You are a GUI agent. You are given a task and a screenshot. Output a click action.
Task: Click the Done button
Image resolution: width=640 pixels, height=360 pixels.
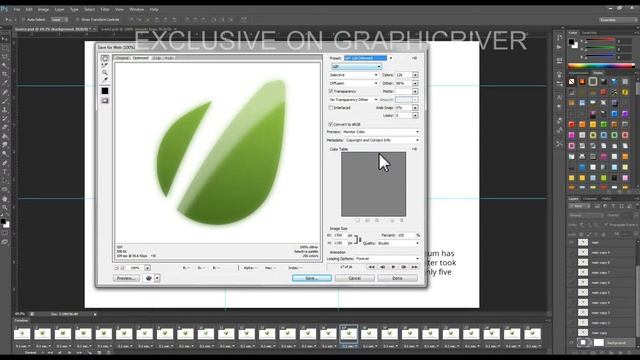click(398, 278)
